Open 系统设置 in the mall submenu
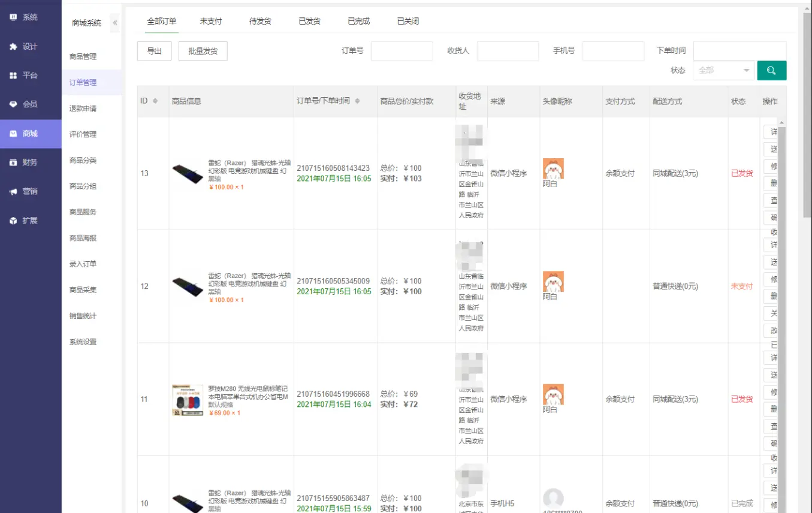This screenshot has height=513, width=812. 83,342
